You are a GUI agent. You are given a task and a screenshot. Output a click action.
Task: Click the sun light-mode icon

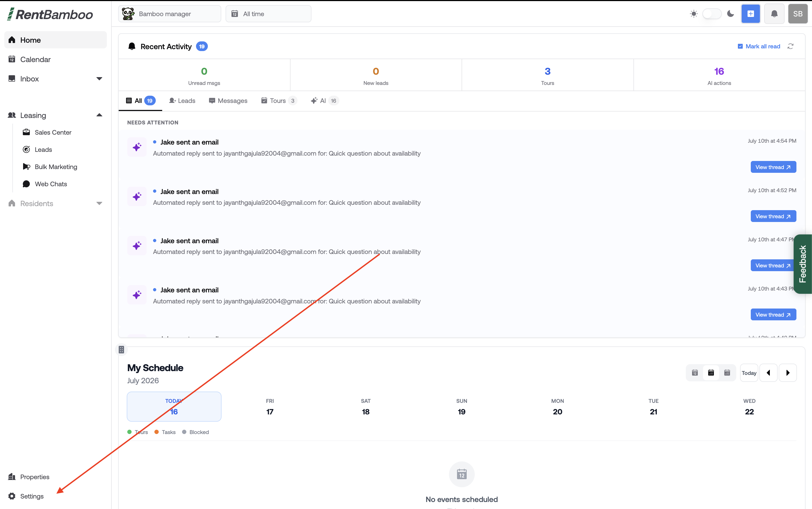(694, 14)
